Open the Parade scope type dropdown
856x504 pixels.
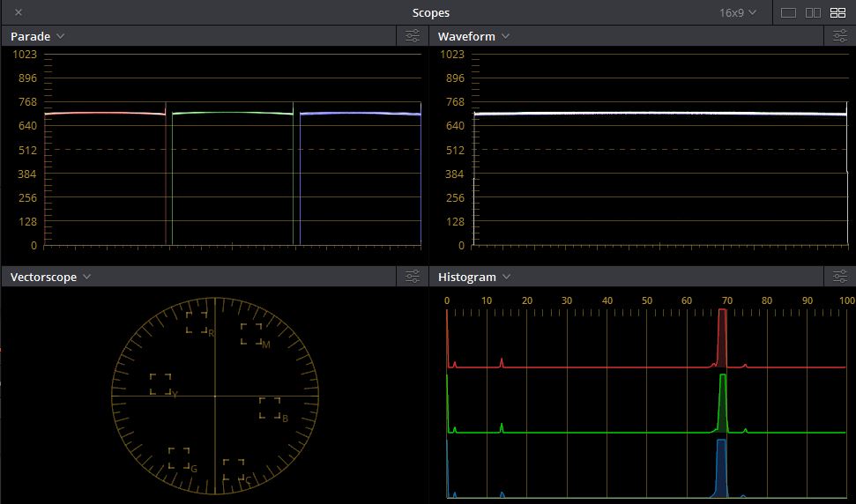point(37,36)
